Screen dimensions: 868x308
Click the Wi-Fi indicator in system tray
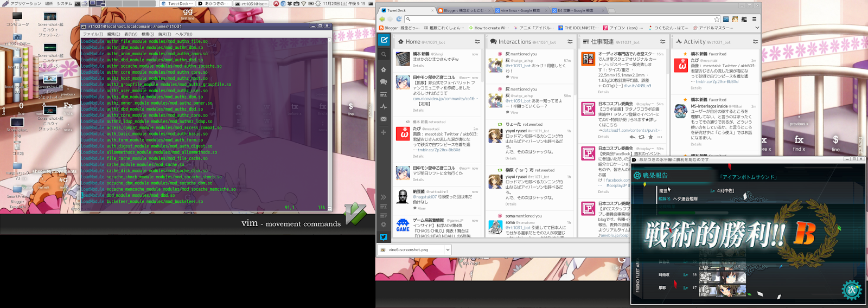(303, 3)
